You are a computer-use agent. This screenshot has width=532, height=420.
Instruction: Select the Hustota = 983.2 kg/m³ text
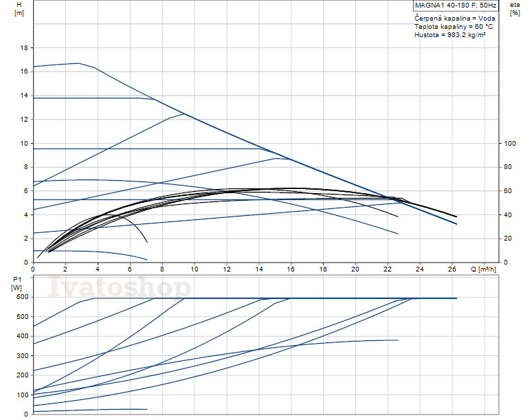coord(450,34)
